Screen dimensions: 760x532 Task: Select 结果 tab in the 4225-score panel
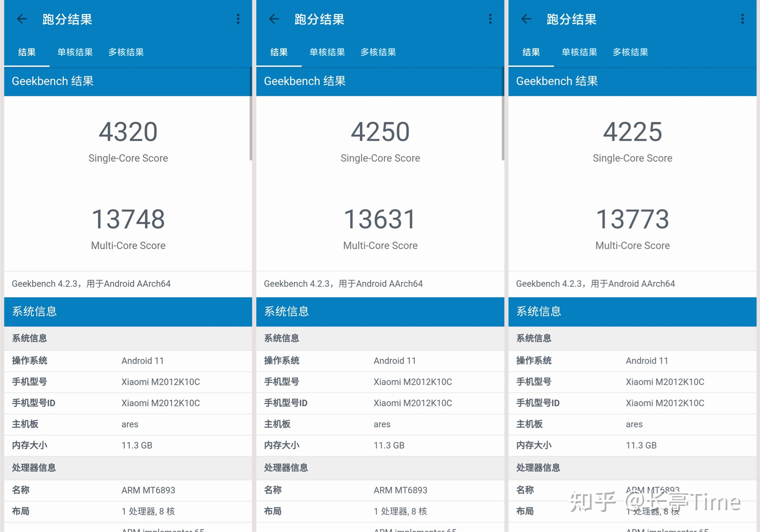click(x=531, y=52)
